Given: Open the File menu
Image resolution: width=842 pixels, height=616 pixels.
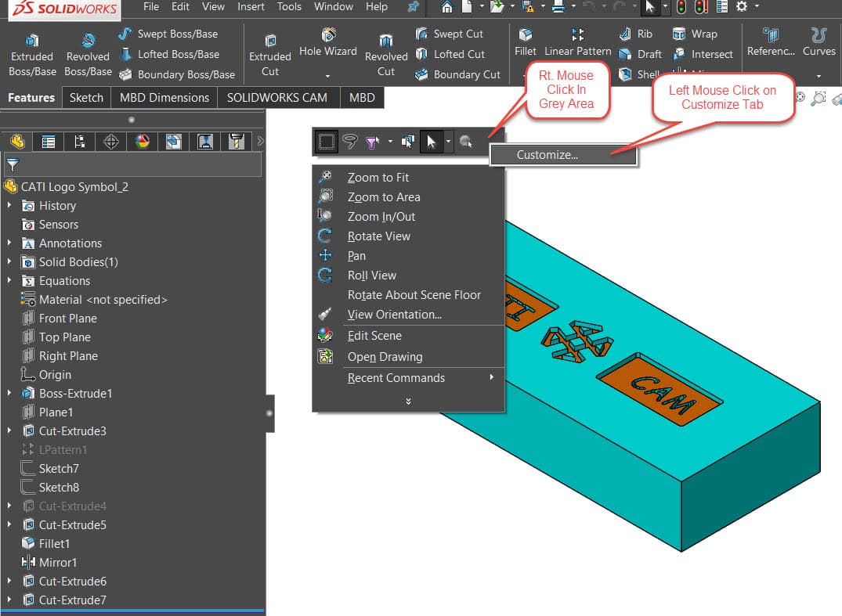Looking at the screenshot, I should (151, 7).
